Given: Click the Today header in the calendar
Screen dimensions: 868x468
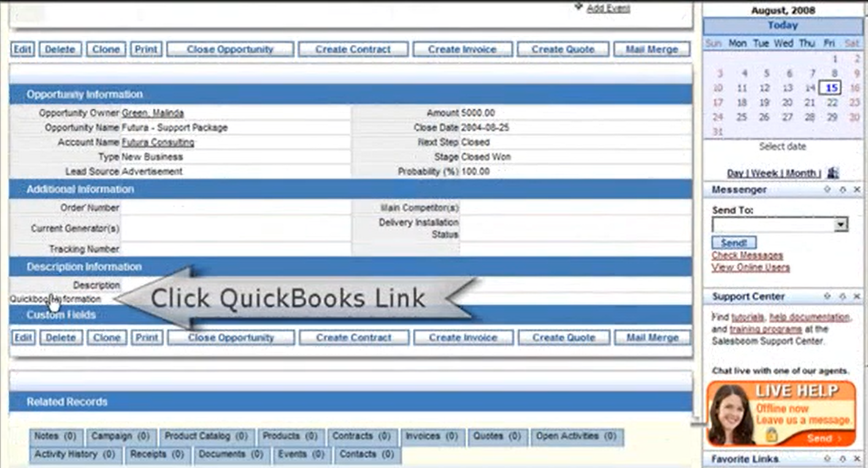Looking at the screenshot, I should tap(783, 26).
